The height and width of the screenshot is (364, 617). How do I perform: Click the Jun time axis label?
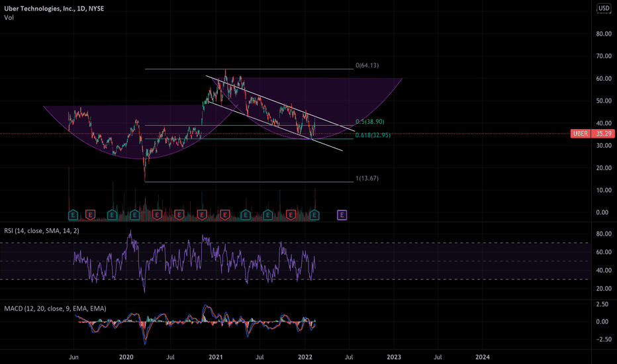pos(73,357)
